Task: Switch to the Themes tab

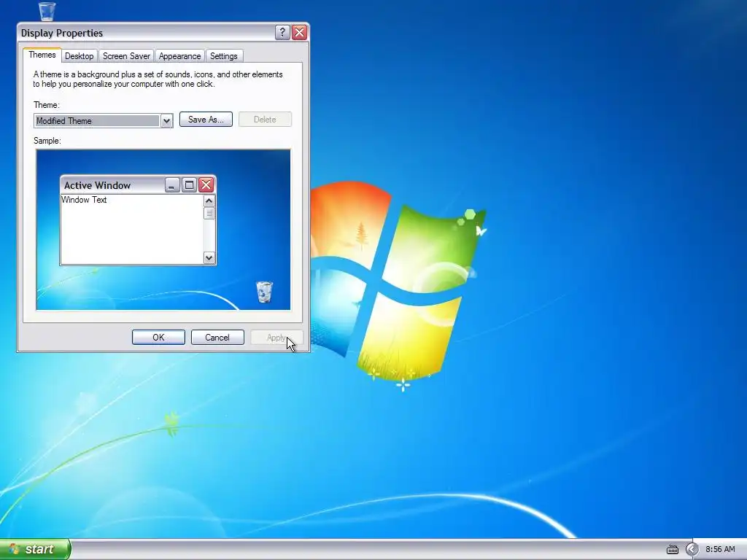Action: point(42,55)
